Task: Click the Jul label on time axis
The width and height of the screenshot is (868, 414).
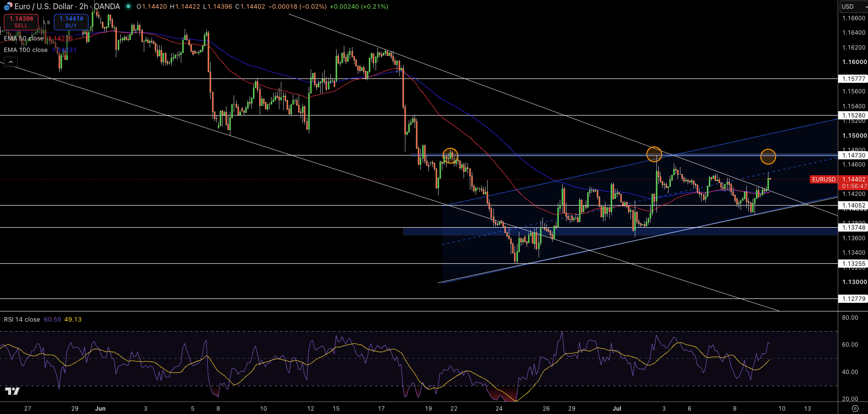Action: tap(617, 408)
